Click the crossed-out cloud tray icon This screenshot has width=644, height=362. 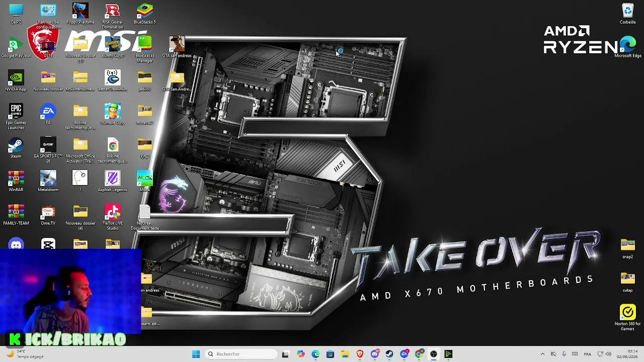pos(553,354)
